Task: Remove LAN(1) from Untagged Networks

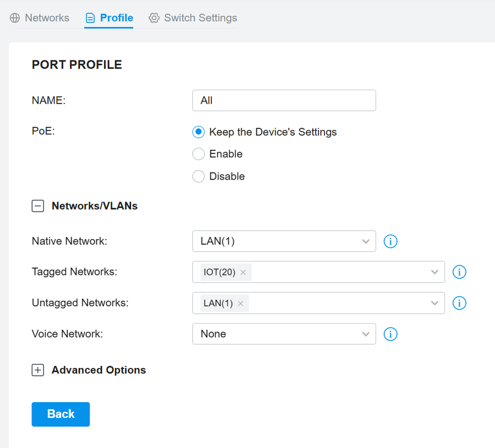Action: point(240,304)
